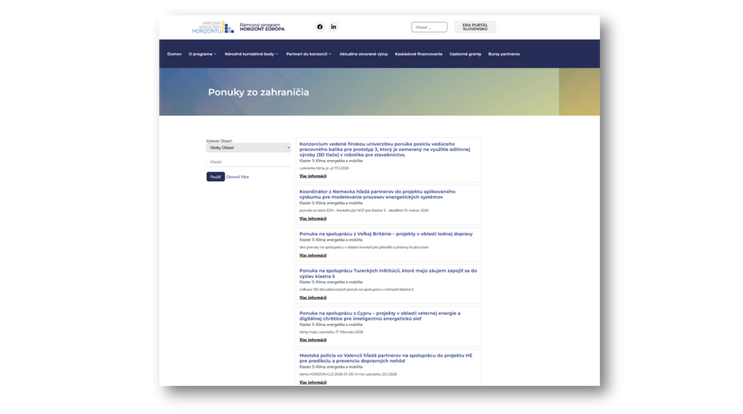The image size is (743, 414).
Task: Click the sidebar 'Hľadať' filter text field
Action: [x=248, y=162]
